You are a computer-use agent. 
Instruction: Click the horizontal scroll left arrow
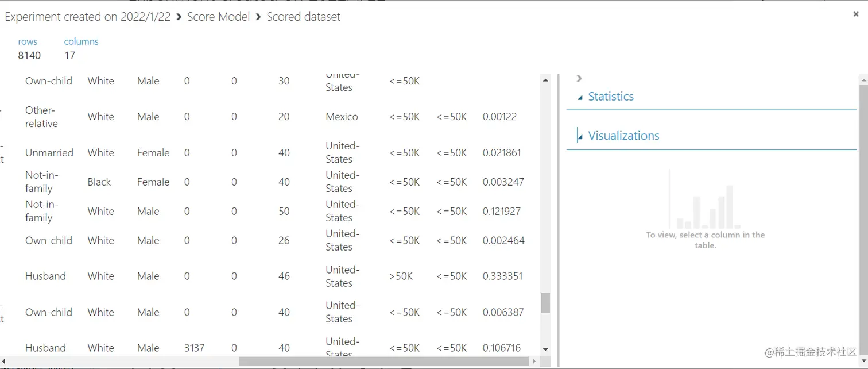(5, 362)
